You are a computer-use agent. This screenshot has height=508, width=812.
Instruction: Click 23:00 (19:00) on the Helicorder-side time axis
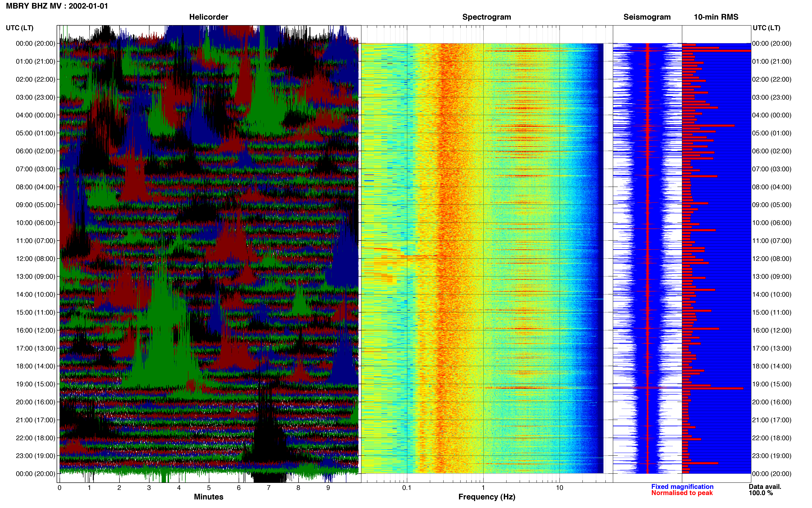point(36,456)
